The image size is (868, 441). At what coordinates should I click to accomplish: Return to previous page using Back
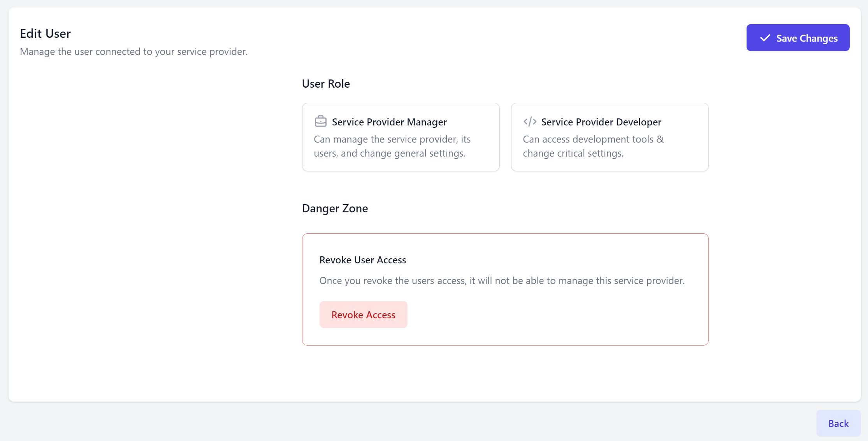[x=838, y=423]
